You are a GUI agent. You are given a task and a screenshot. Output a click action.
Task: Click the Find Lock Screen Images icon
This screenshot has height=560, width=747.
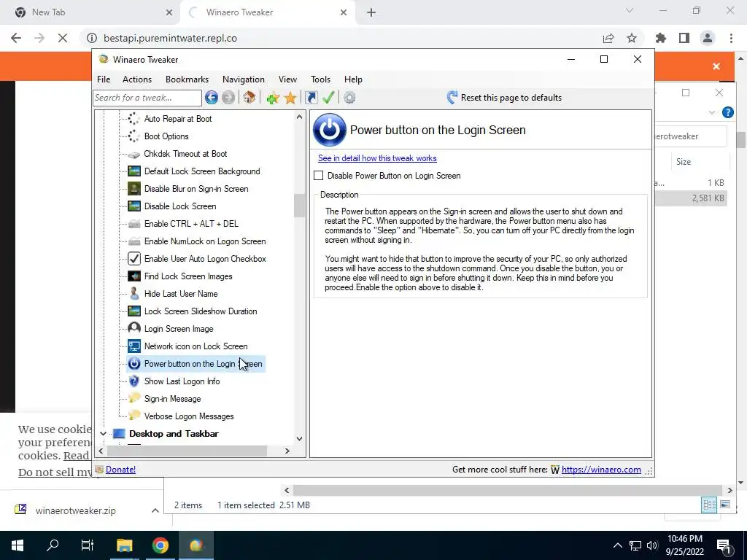[x=134, y=276]
